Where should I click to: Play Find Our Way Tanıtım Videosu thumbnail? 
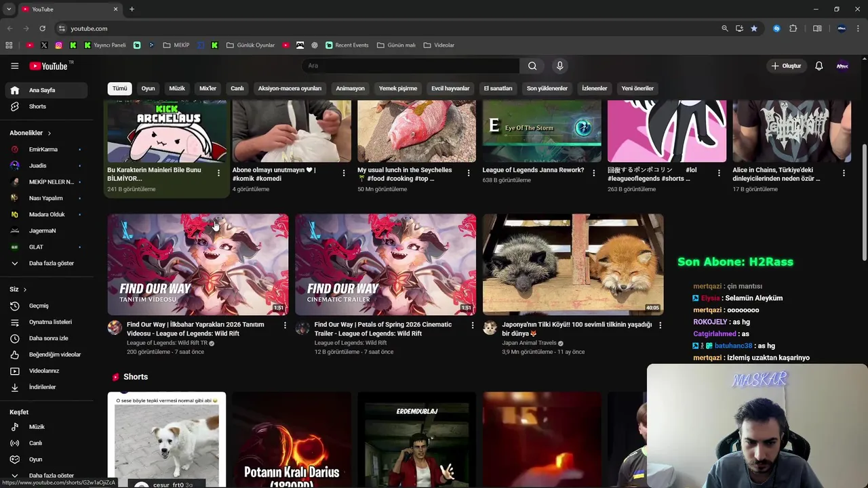click(x=197, y=264)
